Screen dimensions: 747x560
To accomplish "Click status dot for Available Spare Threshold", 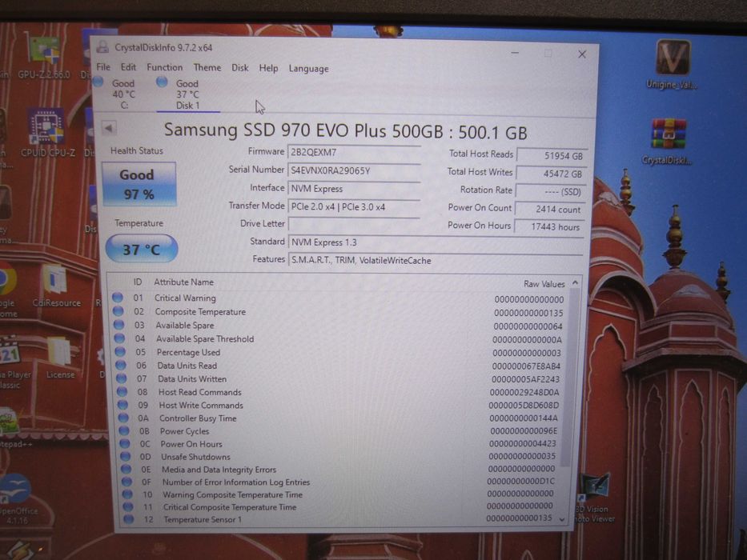I will click(x=119, y=338).
